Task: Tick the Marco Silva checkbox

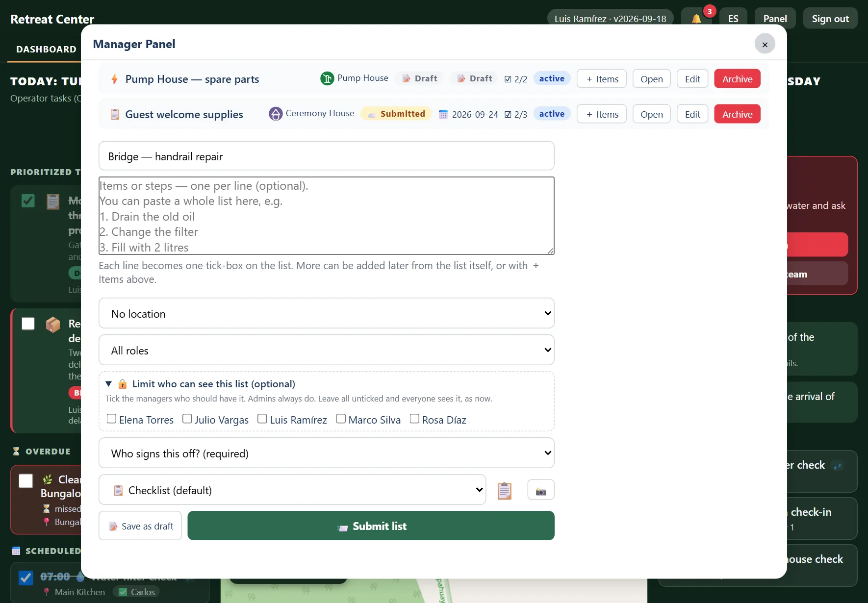Action: pos(341,419)
